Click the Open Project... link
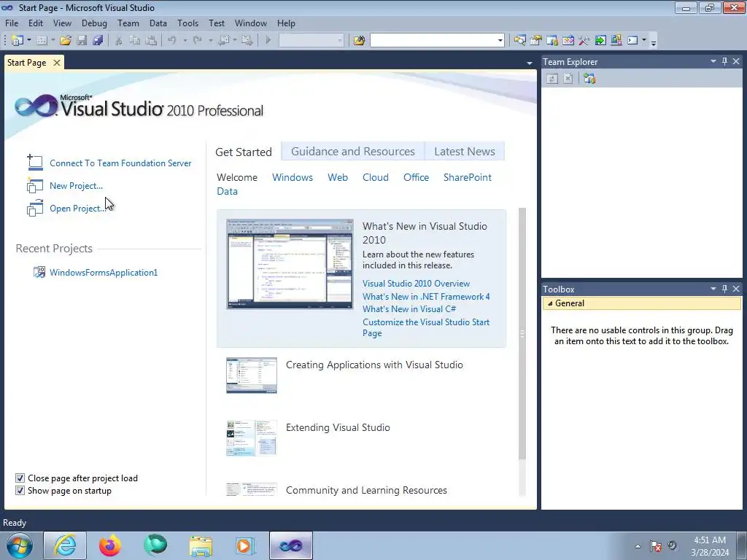Image resolution: width=747 pixels, height=560 pixels. pos(77,208)
